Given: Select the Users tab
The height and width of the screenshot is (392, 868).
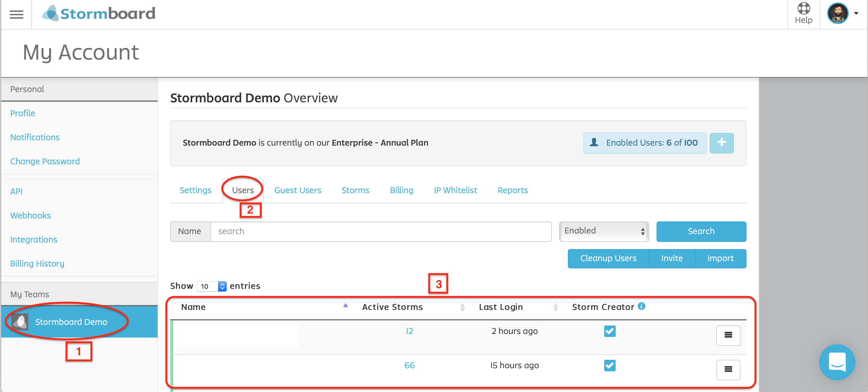Looking at the screenshot, I should [243, 190].
